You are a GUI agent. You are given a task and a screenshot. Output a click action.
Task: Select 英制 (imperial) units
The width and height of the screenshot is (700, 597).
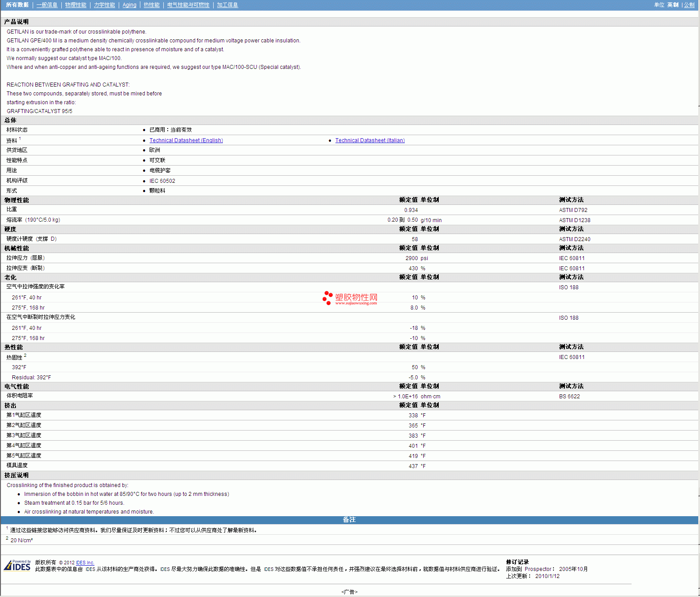tap(673, 5)
